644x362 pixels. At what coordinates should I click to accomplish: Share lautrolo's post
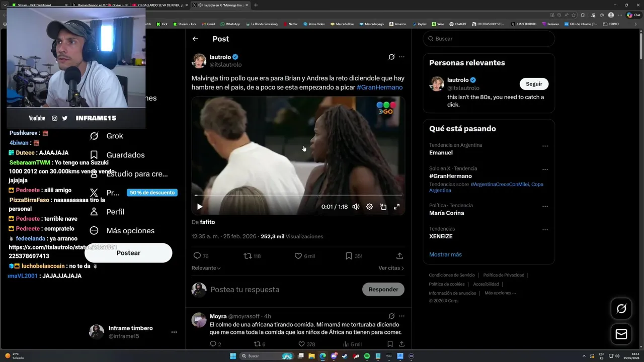pyautogui.click(x=399, y=256)
